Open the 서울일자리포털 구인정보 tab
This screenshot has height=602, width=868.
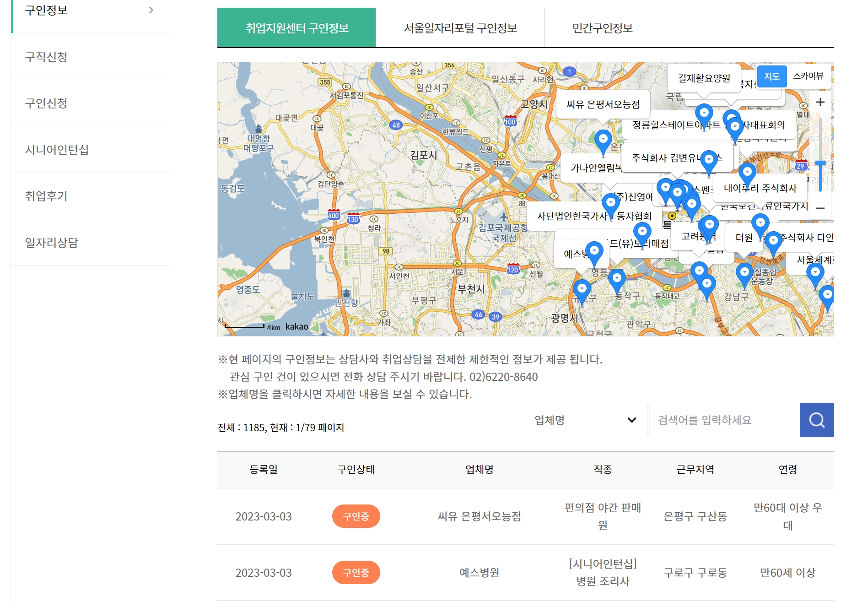[x=460, y=28]
